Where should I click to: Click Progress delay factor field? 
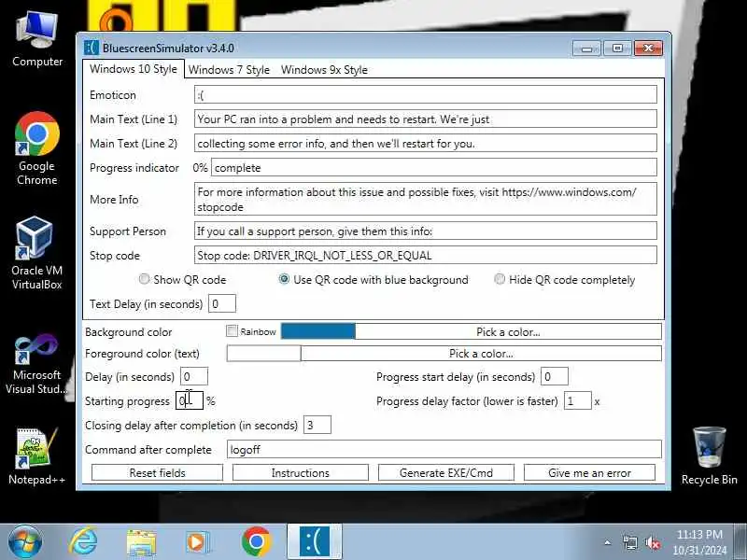(577, 401)
